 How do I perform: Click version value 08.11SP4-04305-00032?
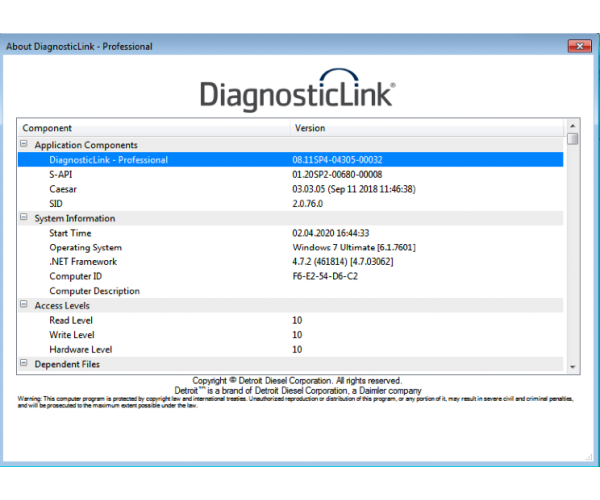pyautogui.click(x=337, y=160)
